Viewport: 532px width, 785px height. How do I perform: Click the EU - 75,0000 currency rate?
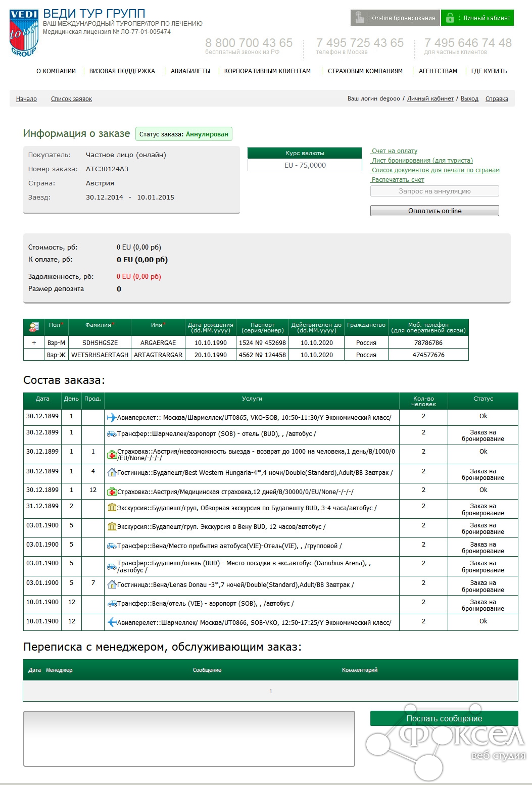click(305, 165)
